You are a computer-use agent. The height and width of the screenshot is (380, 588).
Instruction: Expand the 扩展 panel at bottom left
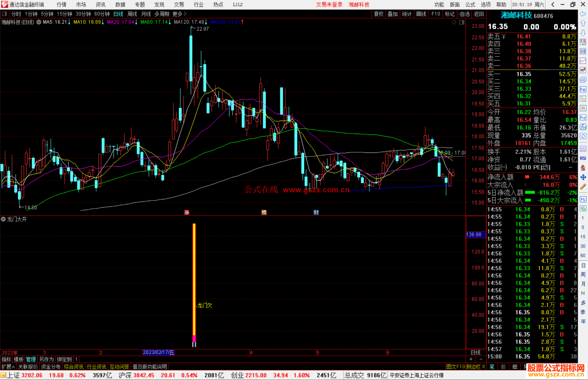point(8,367)
